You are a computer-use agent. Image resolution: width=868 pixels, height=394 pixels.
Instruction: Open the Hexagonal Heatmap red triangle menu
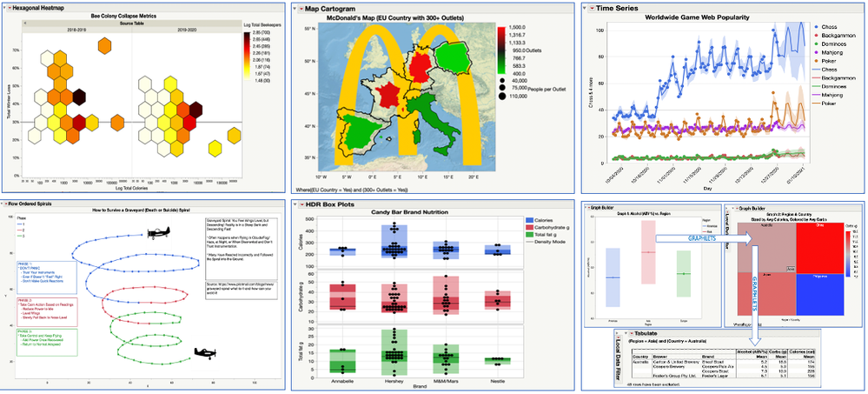coord(10,10)
